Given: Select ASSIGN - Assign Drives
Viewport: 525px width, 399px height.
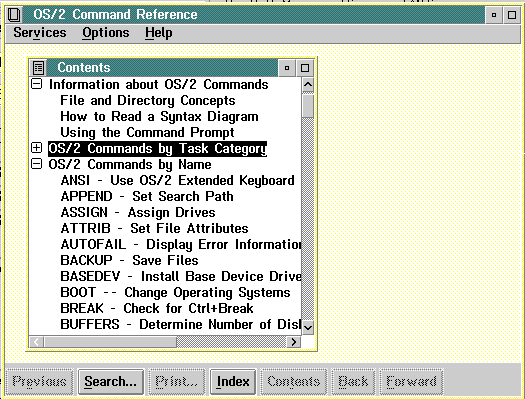Looking at the screenshot, I should pyautogui.click(x=138, y=213).
